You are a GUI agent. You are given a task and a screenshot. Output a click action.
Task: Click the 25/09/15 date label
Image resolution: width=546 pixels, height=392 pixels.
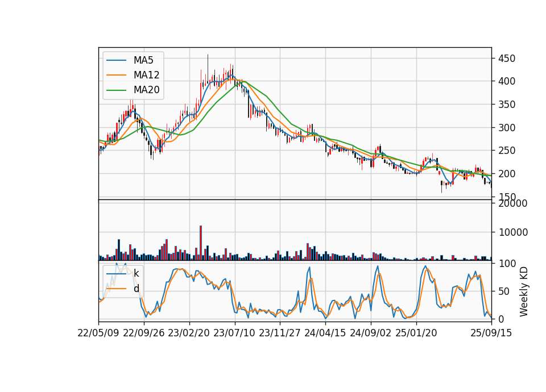coord(491,333)
